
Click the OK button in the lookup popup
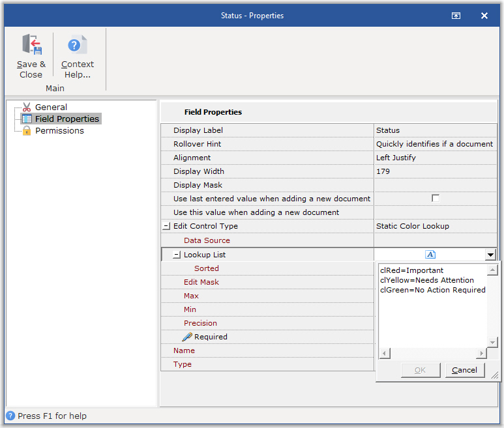click(x=421, y=370)
